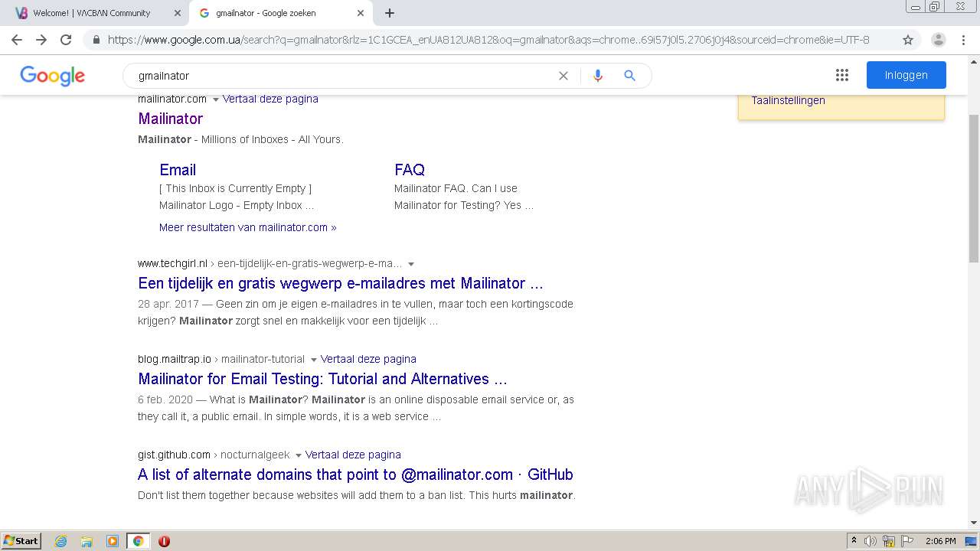Open the Google apps grid icon

coord(842,75)
